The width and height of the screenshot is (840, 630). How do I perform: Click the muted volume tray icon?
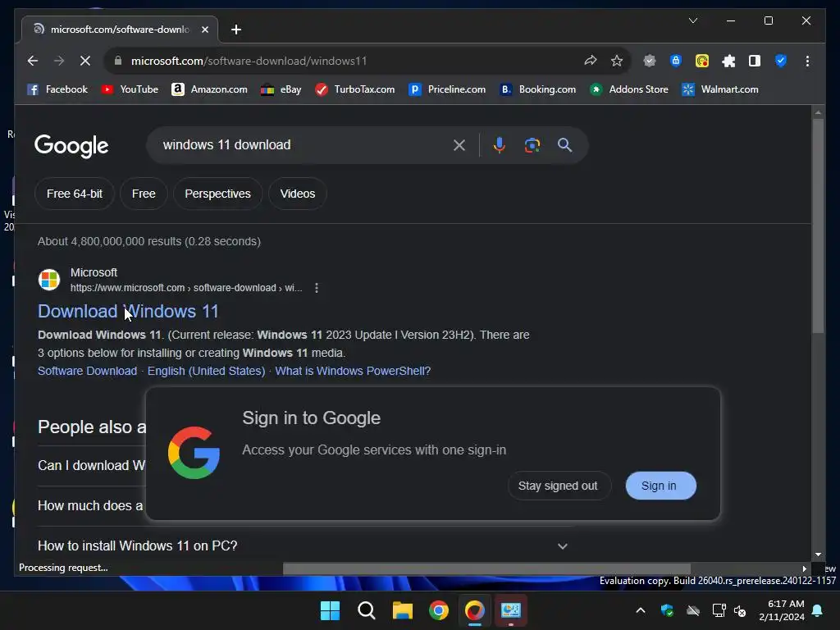[740, 610]
